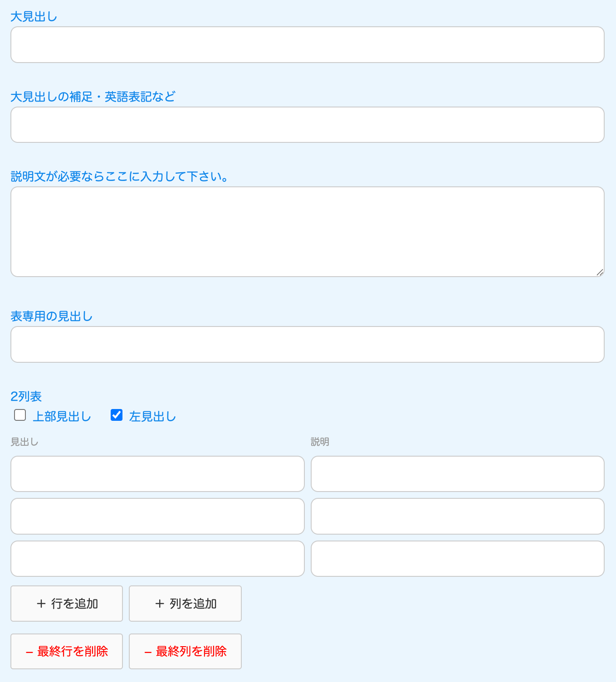This screenshot has height=682, width=616.
Task: Click second row 説明 column cell
Action: (457, 516)
